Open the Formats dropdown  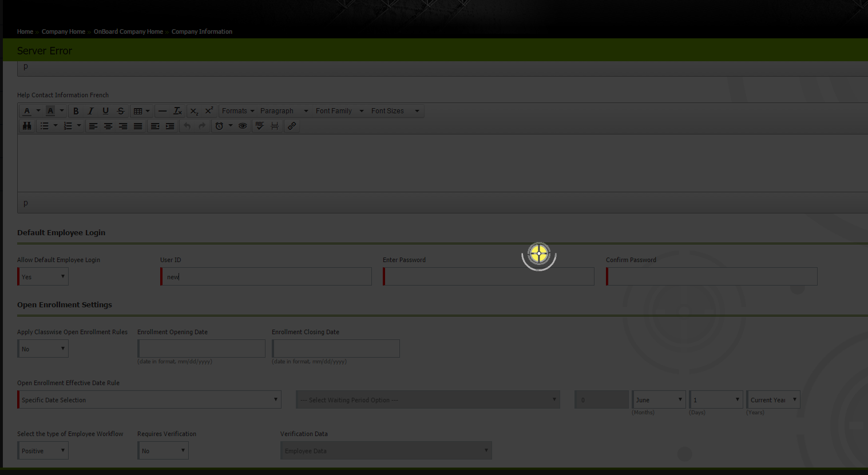[x=238, y=111]
